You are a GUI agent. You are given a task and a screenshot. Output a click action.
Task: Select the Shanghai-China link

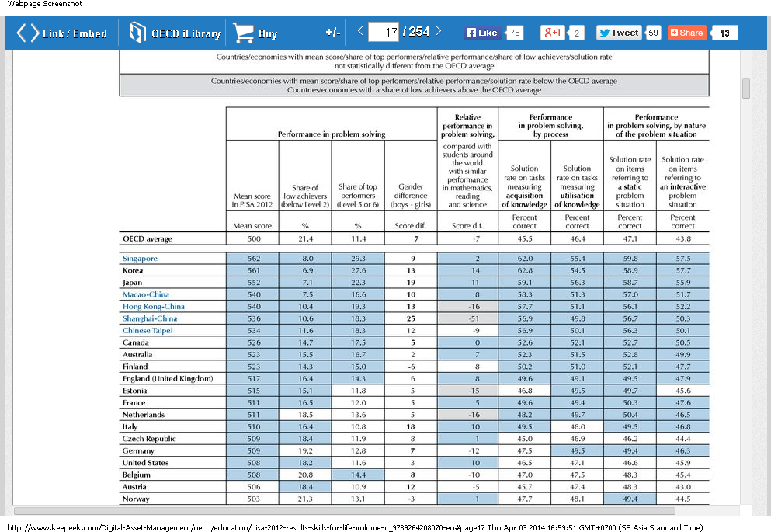150,318
